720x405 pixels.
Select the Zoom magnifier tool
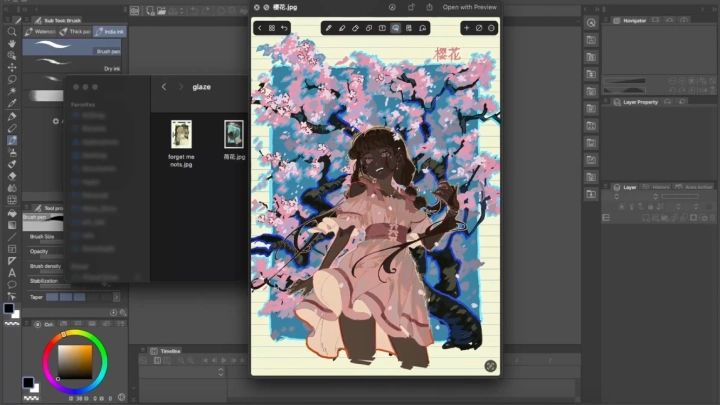coord(11,32)
